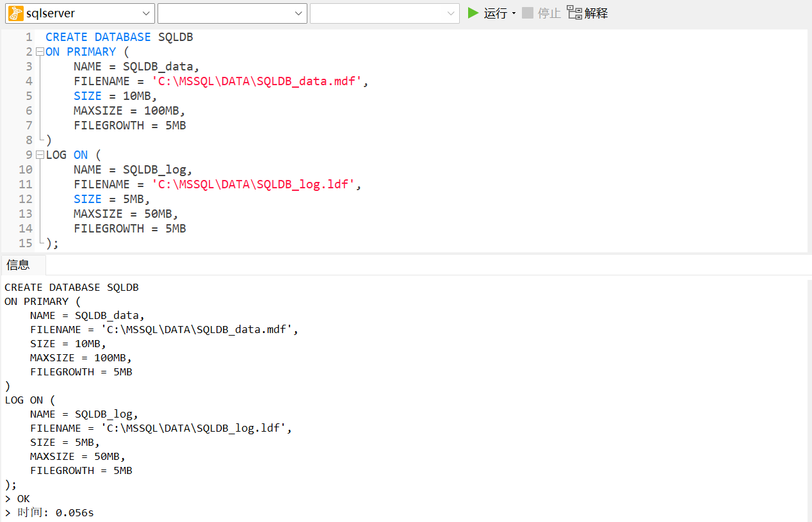Collapse the LOG ON block on line 9

(40, 155)
